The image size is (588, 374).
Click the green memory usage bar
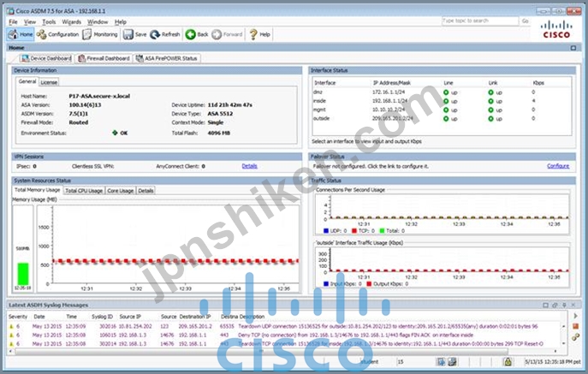coord(23,274)
